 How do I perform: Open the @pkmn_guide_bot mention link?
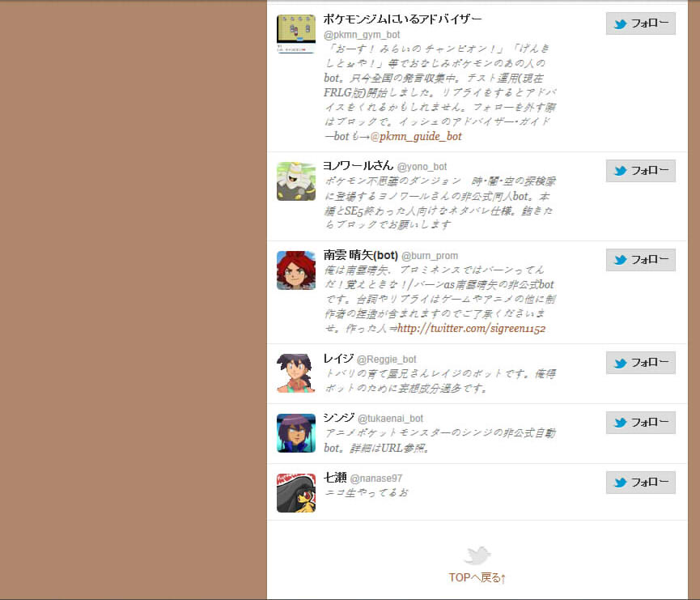[416, 136]
